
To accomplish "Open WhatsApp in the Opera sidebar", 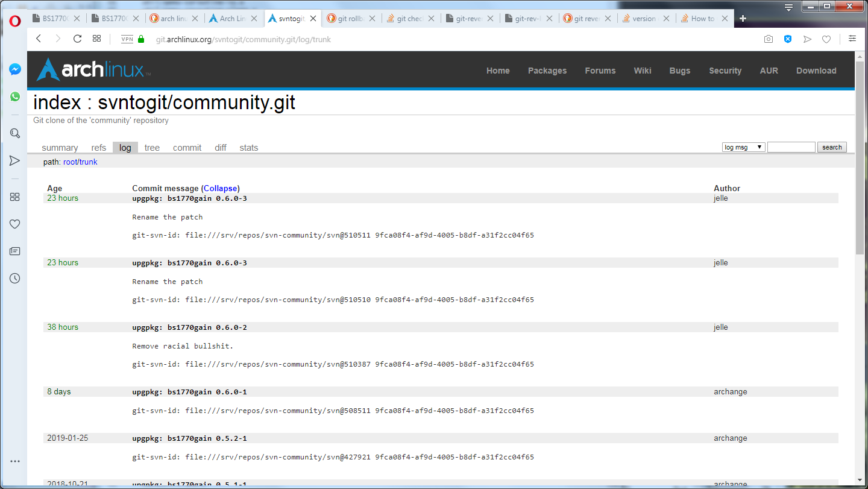I will [x=15, y=96].
